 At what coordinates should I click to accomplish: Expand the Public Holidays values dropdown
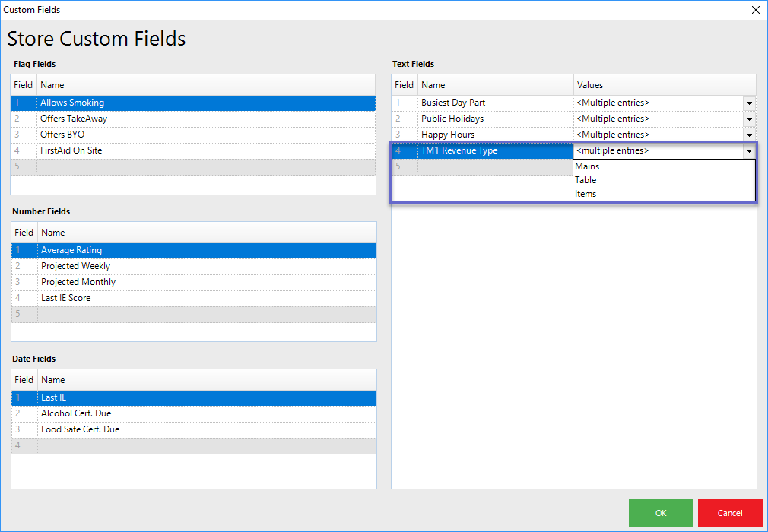click(x=749, y=119)
